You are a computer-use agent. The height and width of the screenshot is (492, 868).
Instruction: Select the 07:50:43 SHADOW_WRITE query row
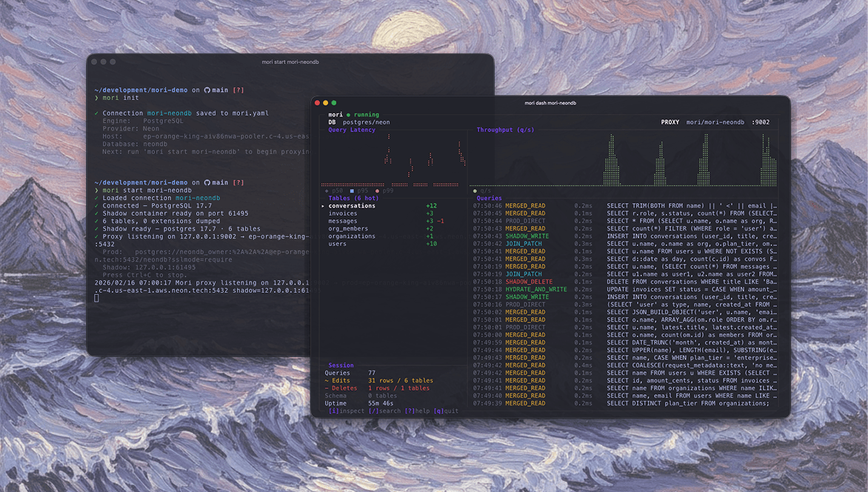pos(625,236)
